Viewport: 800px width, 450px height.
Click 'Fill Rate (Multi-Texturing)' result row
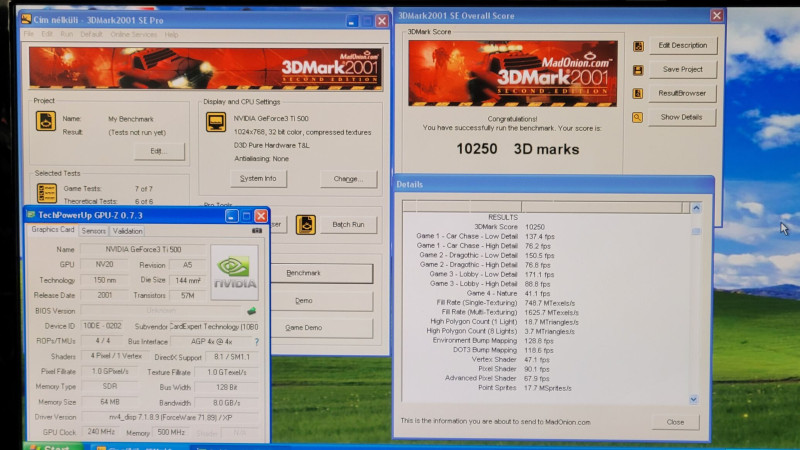(510, 312)
